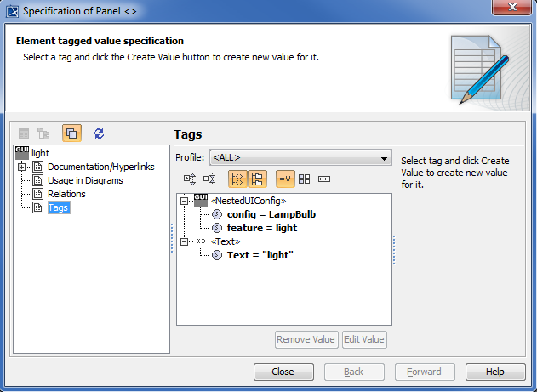The width and height of the screenshot is (537, 392).
Task: Click the Collapse All tags icon
Action: (x=209, y=179)
